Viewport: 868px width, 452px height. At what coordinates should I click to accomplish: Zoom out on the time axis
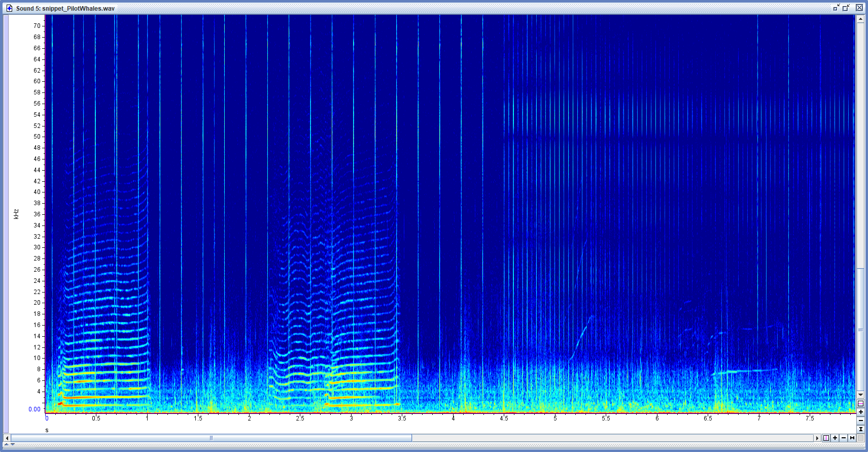(x=844, y=438)
